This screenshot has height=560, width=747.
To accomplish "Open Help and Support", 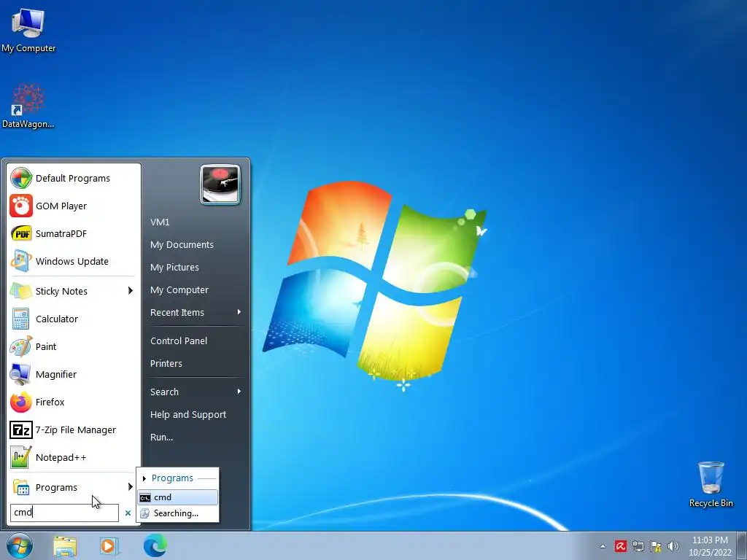I will [x=196, y=415].
